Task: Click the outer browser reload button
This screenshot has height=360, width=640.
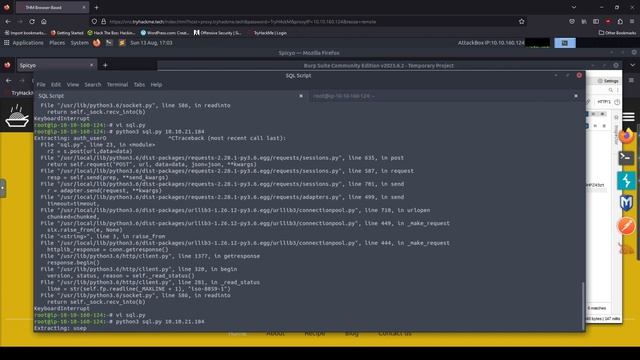Action: point(32,21)
